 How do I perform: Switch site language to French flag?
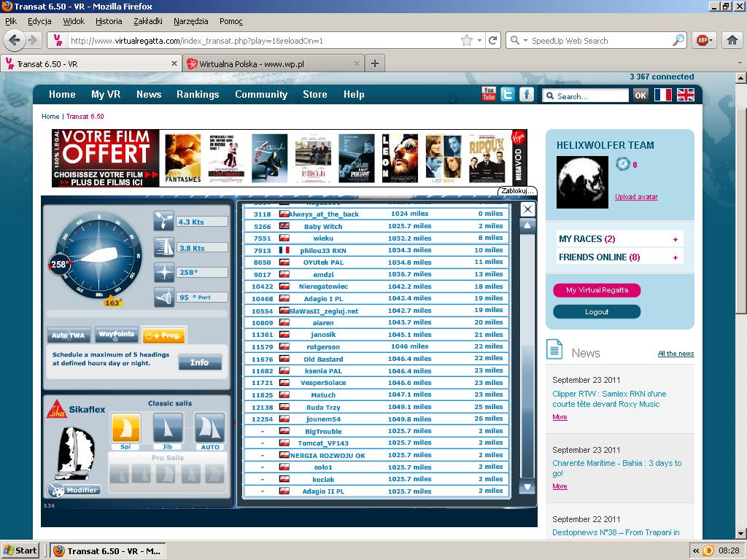pyautogui.click(x=662, y=95)
